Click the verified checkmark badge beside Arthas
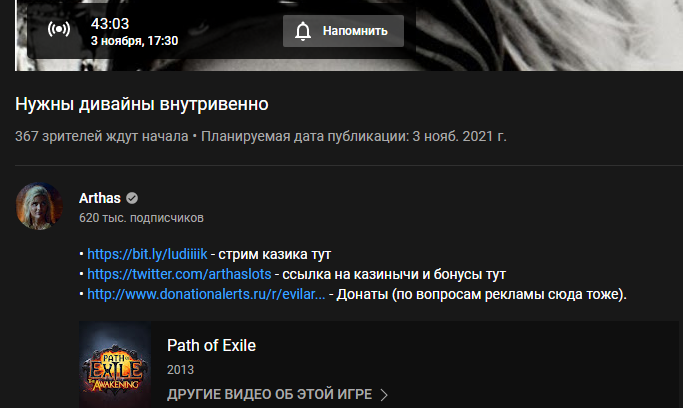 (132, 198)
